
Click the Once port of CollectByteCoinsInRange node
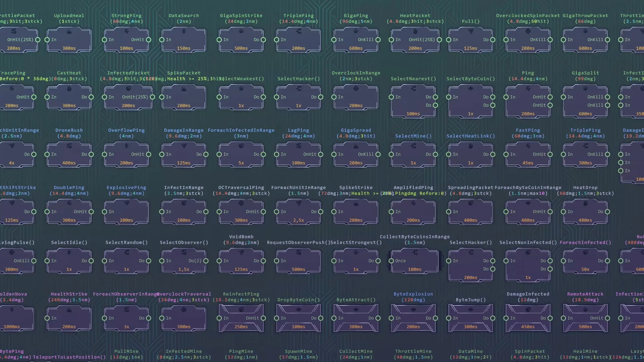(x=391, y=261)
